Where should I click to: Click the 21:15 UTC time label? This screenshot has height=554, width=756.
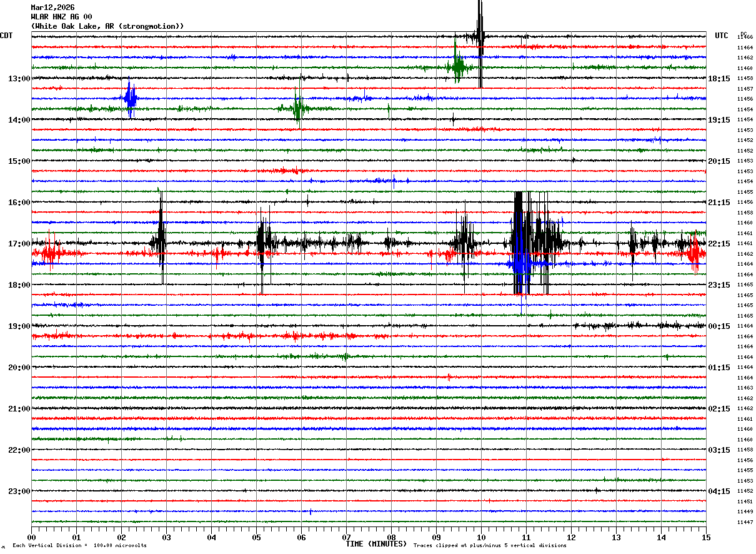tap(719, 203)
